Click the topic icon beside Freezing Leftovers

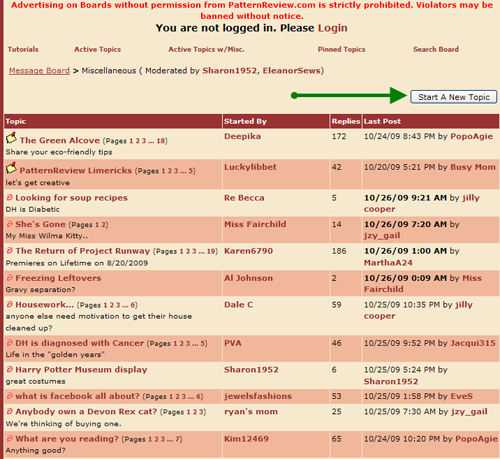[10, 278]
